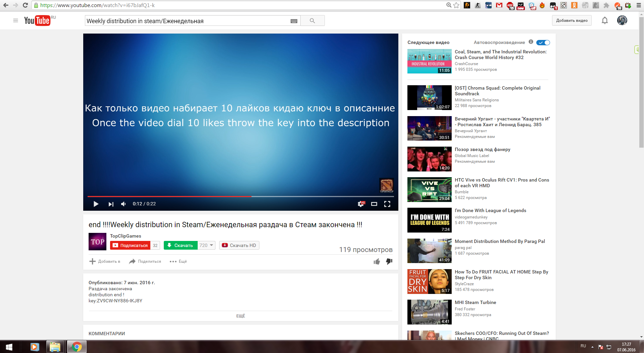Dislike the video with thumbs down
The image size is (644, 353).
tap(389, 261)
